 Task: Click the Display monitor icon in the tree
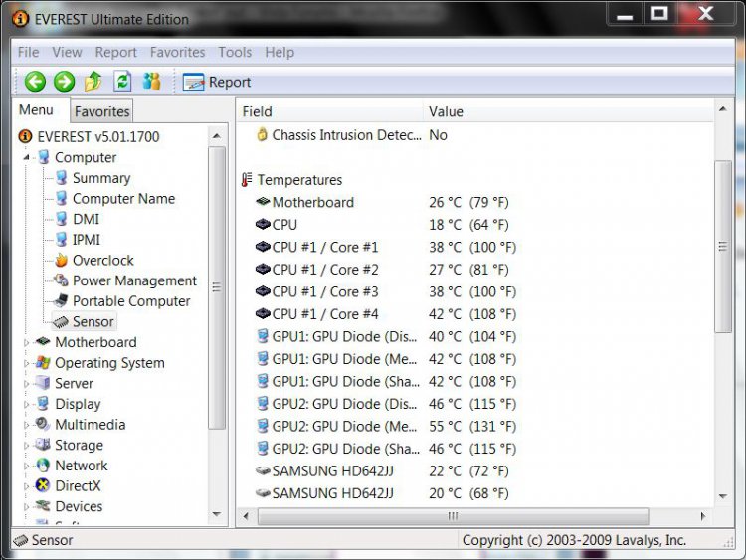point(43,403)
